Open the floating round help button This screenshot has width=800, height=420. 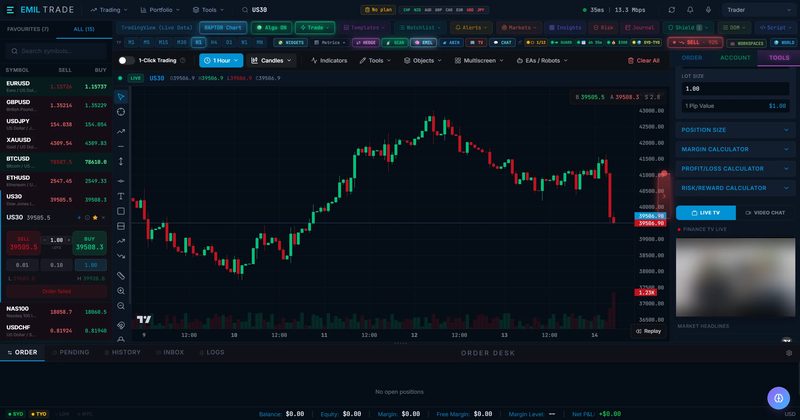coord(779,398)
